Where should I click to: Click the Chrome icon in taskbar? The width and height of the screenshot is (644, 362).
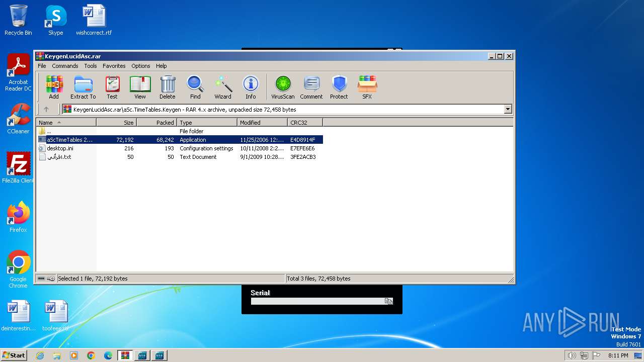91,355
